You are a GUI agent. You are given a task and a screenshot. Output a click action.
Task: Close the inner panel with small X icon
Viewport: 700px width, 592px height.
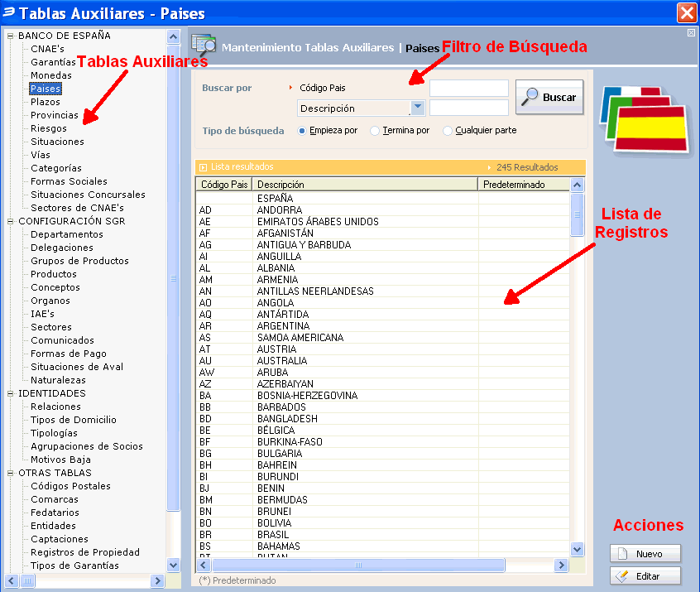click(691, 32)
